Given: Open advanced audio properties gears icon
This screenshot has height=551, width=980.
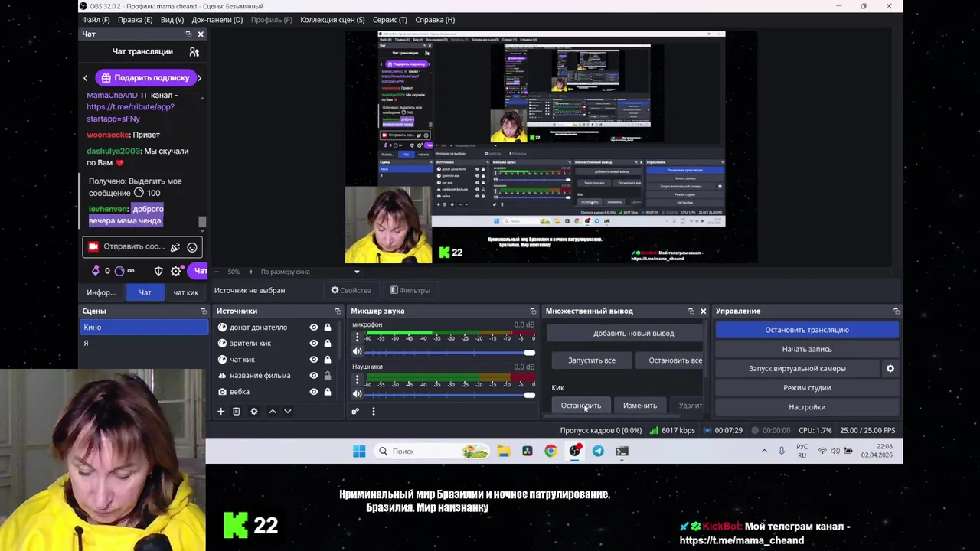Looking at the screenshot, I should tap(355, 411).
